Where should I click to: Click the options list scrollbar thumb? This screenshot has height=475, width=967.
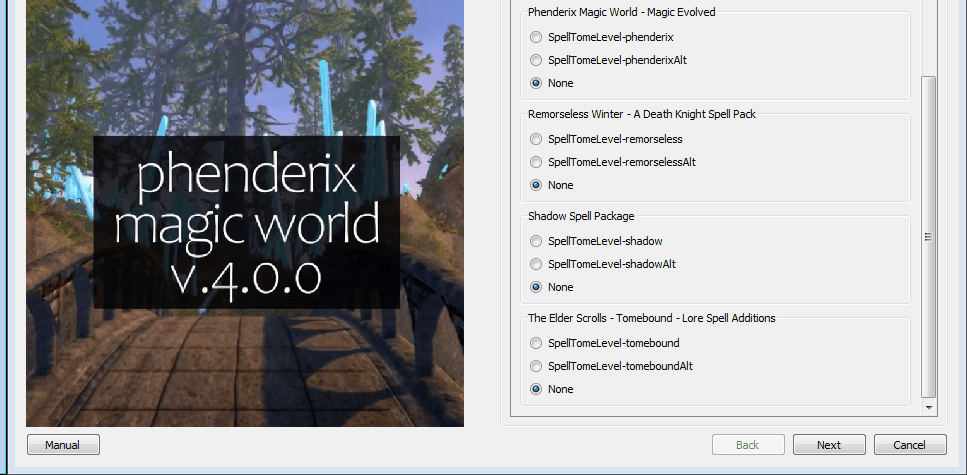tap(928, 237)
